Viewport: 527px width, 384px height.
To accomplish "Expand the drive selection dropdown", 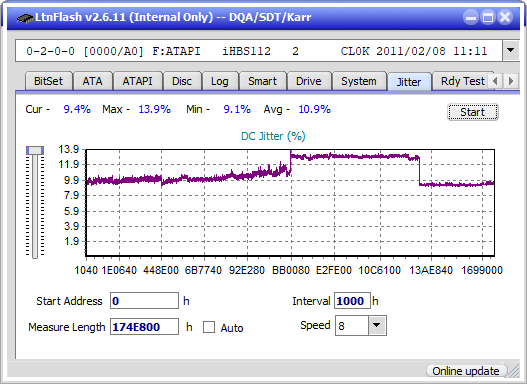I will click(x=511, y=51).
